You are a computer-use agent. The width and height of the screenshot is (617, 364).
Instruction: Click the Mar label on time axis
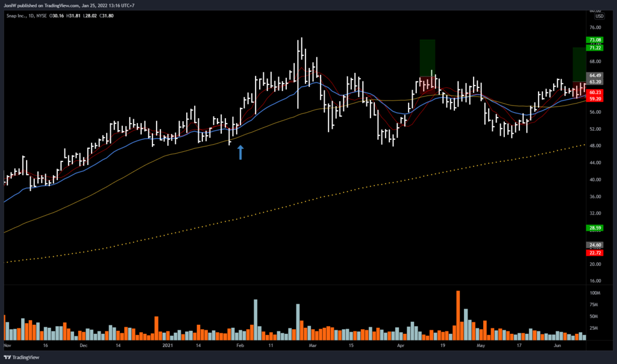(312, 347)
